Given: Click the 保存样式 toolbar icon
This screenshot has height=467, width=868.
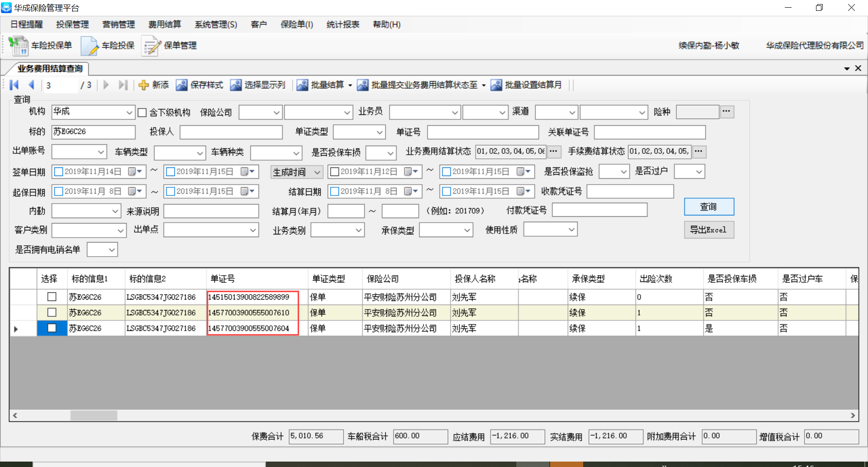Looking at the screenshot, I should click(181, 85).
